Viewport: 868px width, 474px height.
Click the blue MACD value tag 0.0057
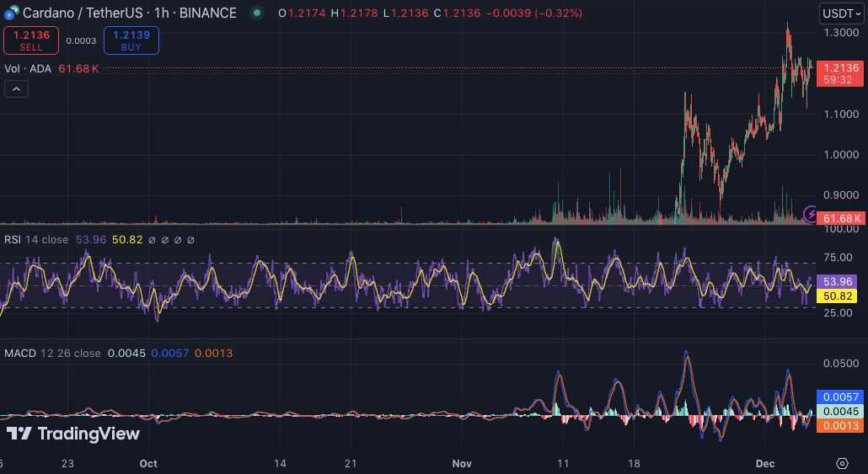tap(840, 397)
